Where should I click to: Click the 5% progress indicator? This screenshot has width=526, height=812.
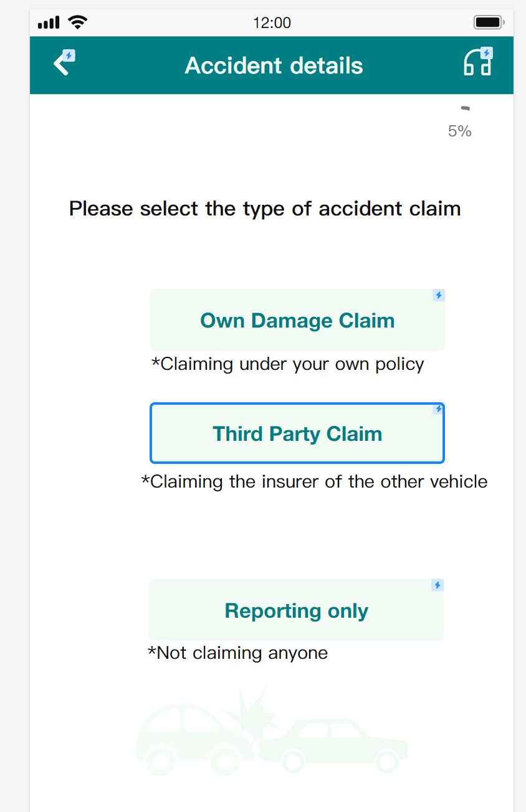tap(460, 131)
